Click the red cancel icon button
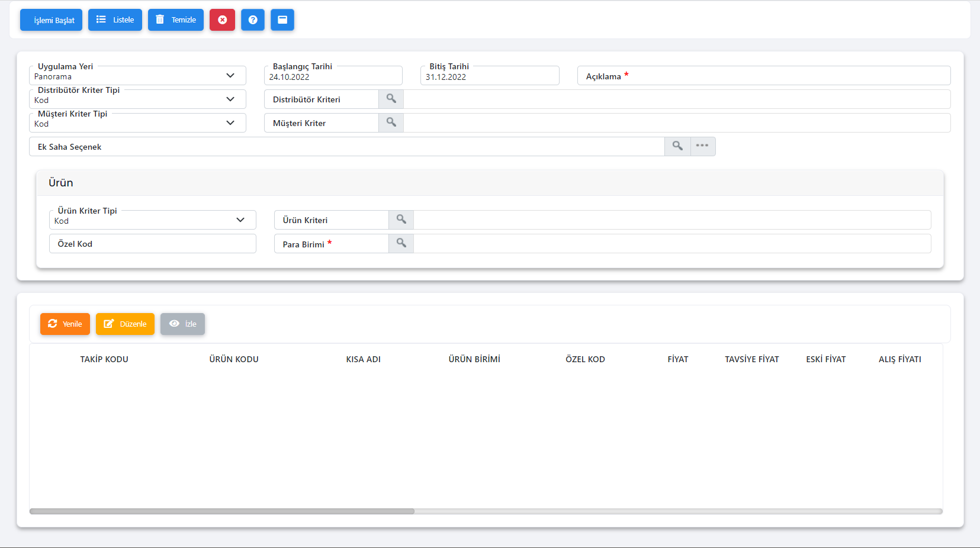 point(222,20)
